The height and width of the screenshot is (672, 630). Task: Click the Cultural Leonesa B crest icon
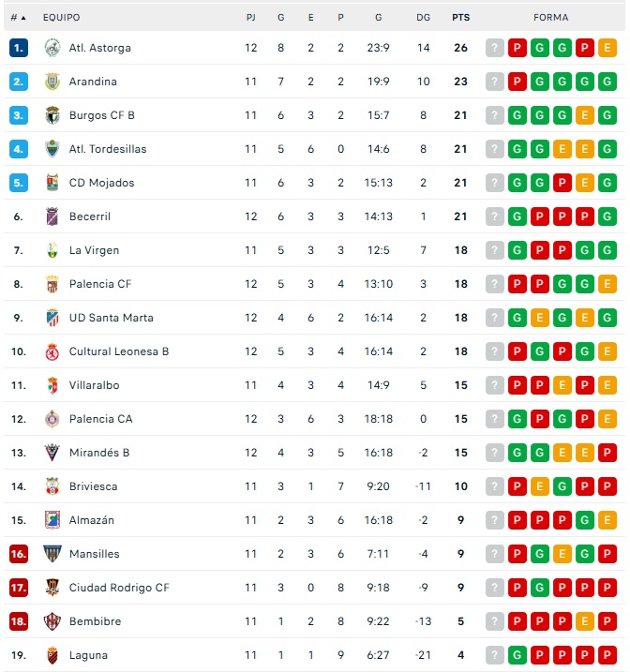(x=52, y=351)
